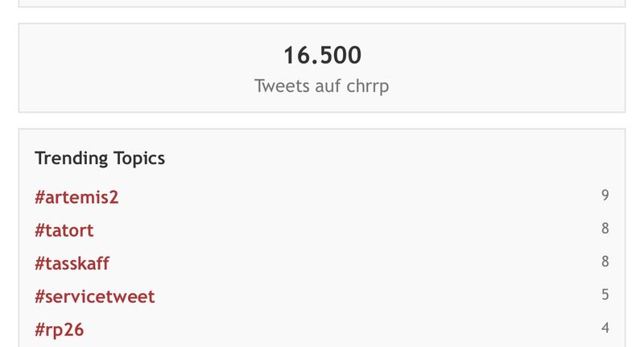Open the #tasskaff trending hashtag
644x347 pixels.
[72, 263]
